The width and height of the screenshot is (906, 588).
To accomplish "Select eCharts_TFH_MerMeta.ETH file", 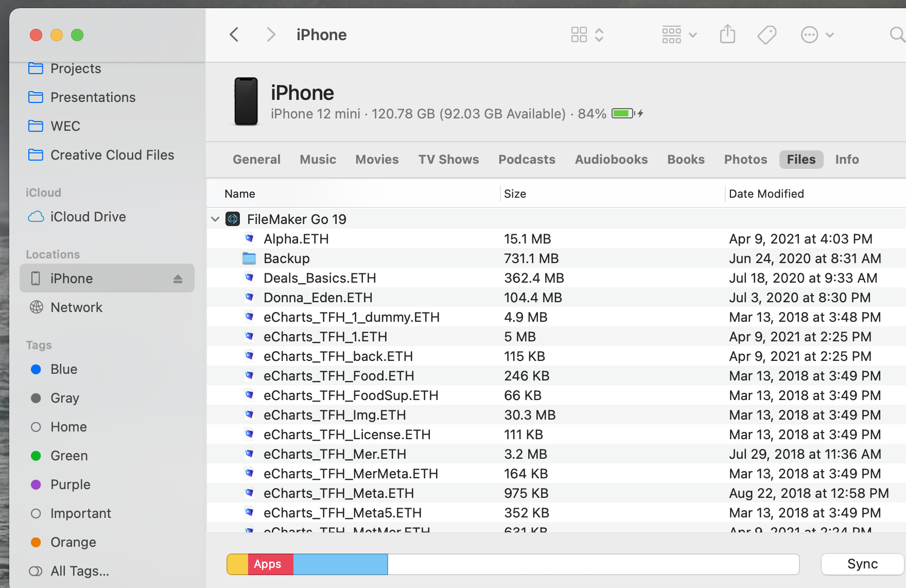I will tap(556, 474).
